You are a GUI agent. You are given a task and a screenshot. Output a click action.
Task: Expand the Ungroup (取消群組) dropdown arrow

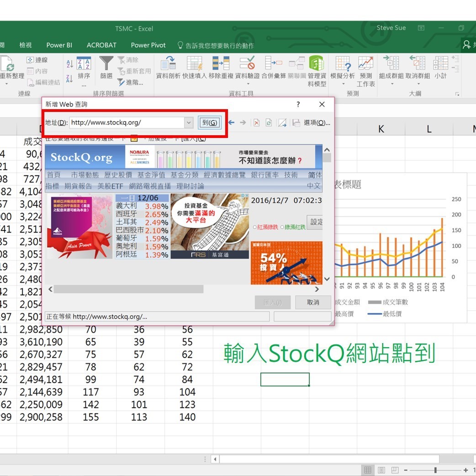coord(418,84)
